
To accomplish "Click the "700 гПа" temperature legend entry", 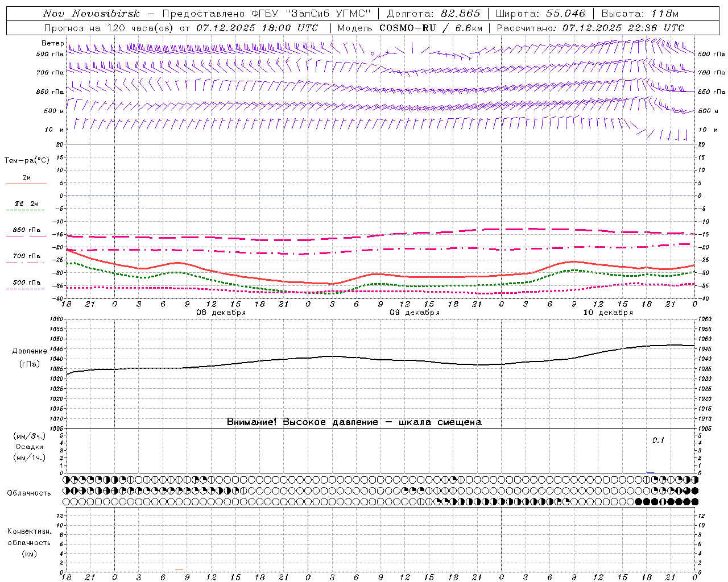I will point(27,256).
